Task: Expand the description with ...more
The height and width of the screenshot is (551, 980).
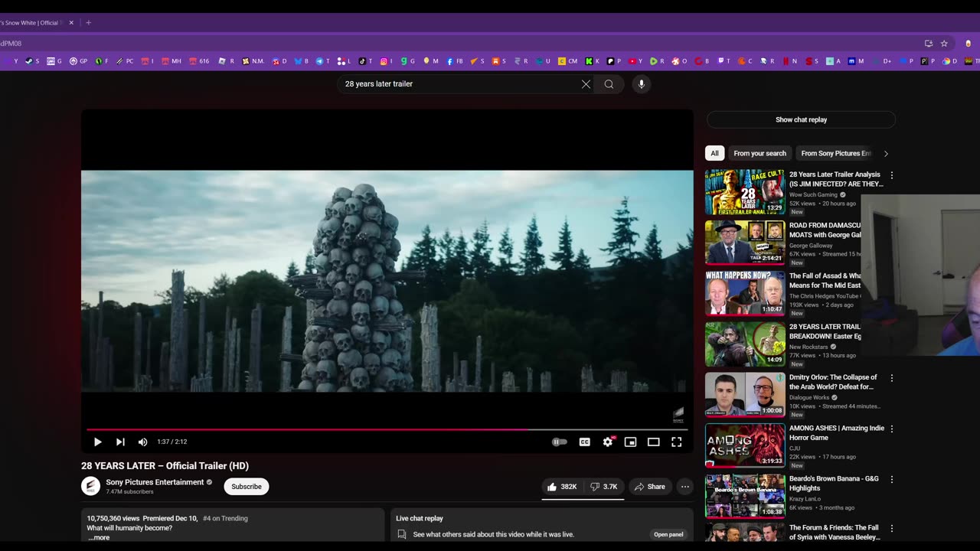Action: [99, 537]
